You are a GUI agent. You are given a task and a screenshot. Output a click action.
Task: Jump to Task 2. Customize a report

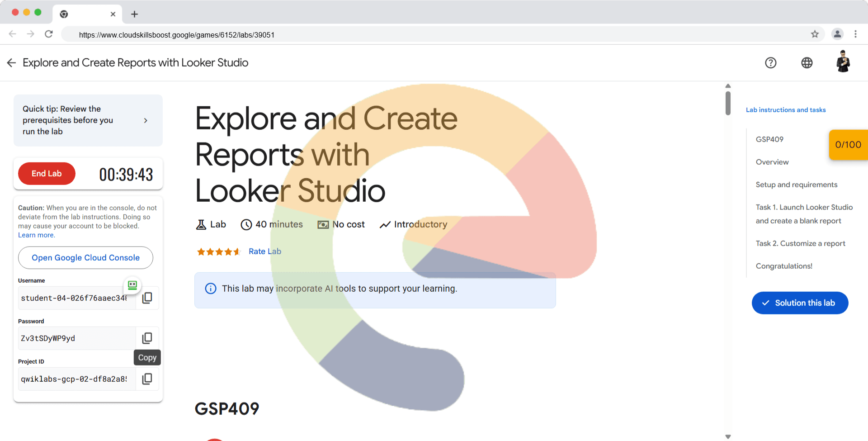[800, 243]
